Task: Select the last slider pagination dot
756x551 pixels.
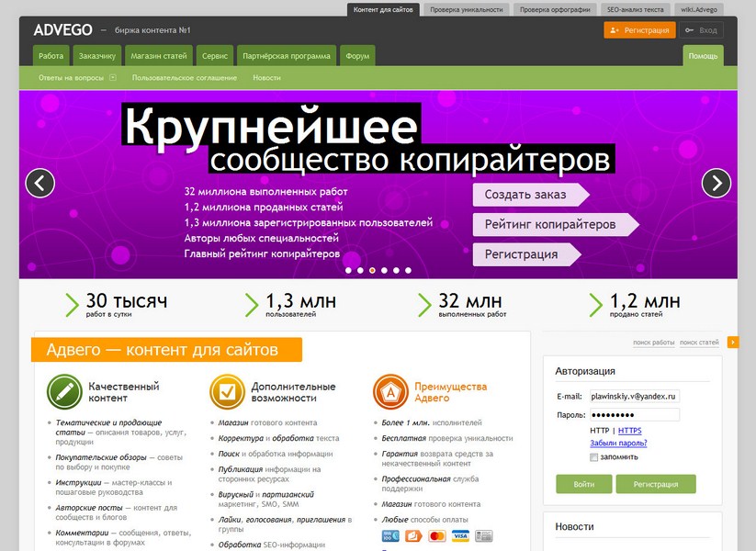Action: (x=409, y=270)
